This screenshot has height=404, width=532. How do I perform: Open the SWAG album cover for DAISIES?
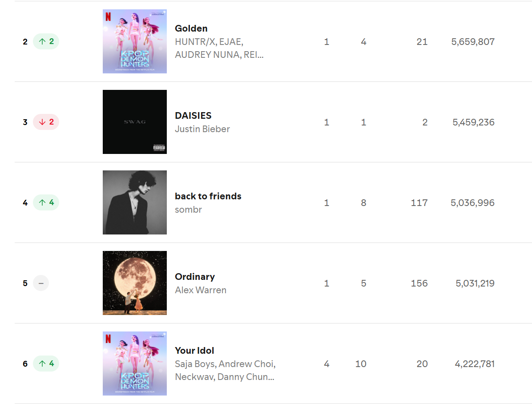point(135,122)
